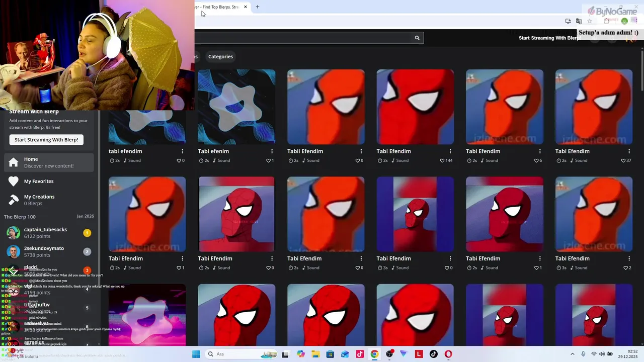This screenshot has width=644, height=362.
Task: Click 'The Blerp 100' leaderboard heading
Action: [x=20, y=217]
